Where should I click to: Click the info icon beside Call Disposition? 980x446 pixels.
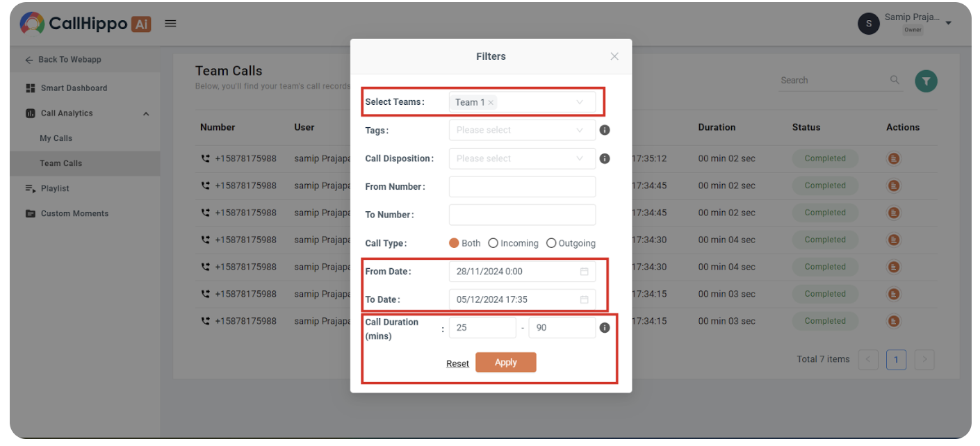pos(605,158)
